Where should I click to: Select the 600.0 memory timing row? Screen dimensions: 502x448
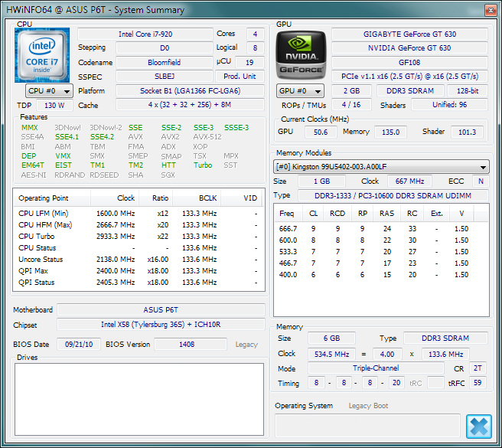pos(374,240)
